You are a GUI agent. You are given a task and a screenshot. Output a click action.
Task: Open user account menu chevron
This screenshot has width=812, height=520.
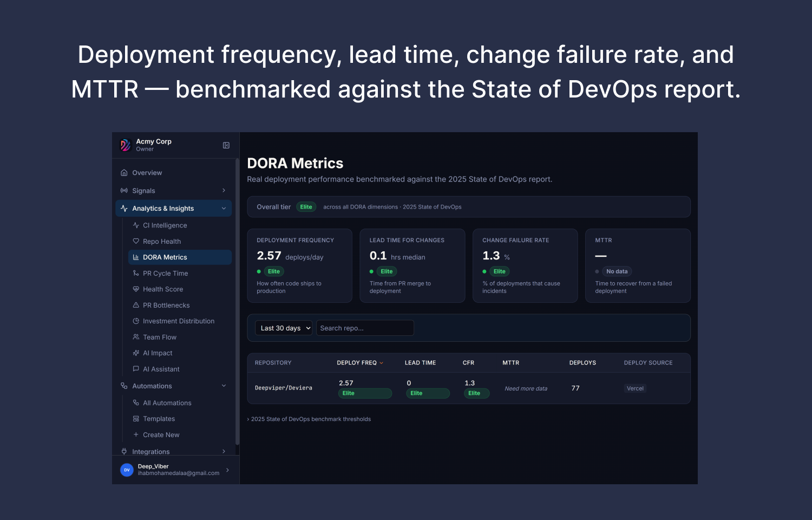point(227,470)
